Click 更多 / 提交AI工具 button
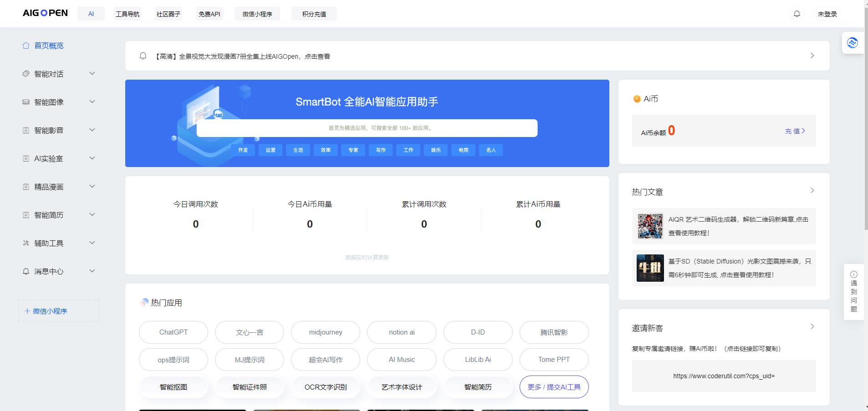Screen dimensions: 868x411 554,387
